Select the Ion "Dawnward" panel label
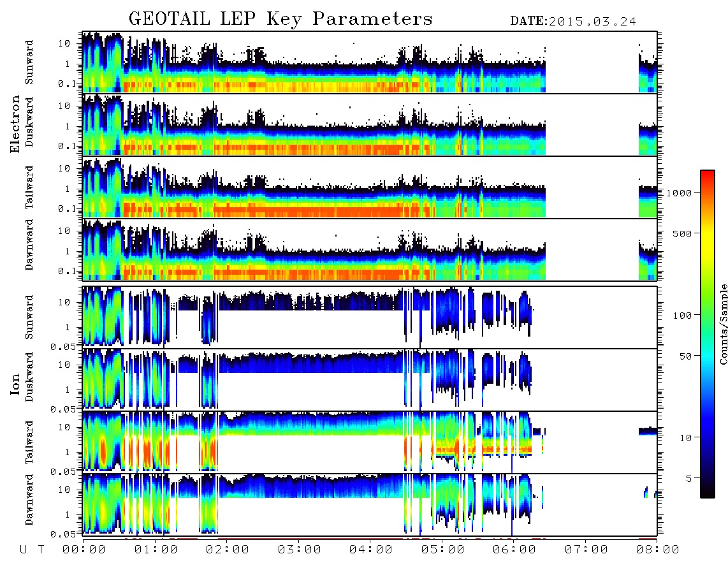Viewport: 728px width, 561px height. pyautogui.click(x=29, y=500)
